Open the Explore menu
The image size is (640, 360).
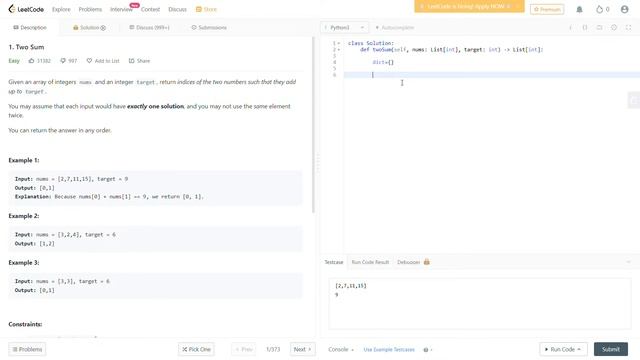tap(61, 9)
